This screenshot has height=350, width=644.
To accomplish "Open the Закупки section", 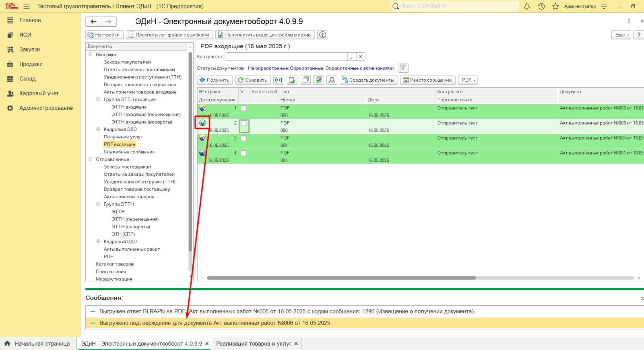I will pyautogui.click(x=29, y=49).
